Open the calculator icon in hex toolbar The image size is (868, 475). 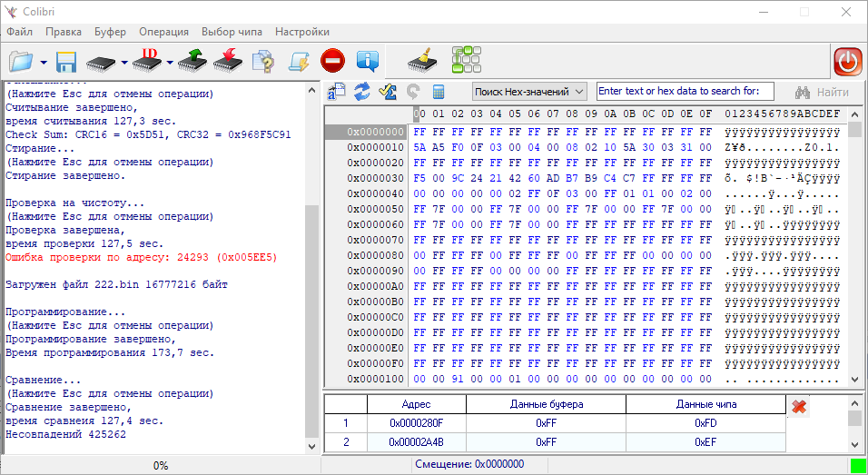tap(439, 92)
